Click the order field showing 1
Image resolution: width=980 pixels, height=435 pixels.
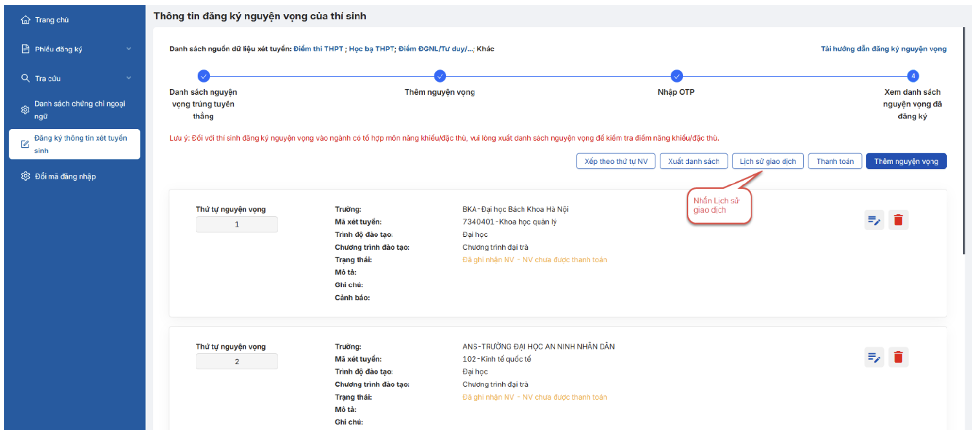point(237,224)
